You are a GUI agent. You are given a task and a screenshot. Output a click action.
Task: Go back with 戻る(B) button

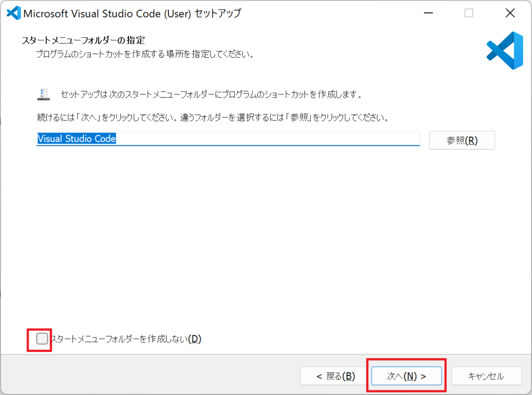[x=335, y=376]
